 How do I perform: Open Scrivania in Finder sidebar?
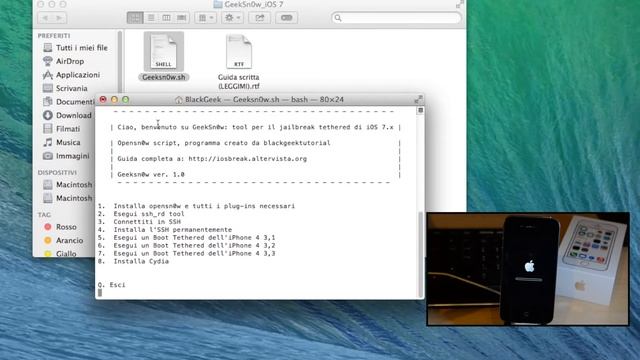click(x=65, y=88)
